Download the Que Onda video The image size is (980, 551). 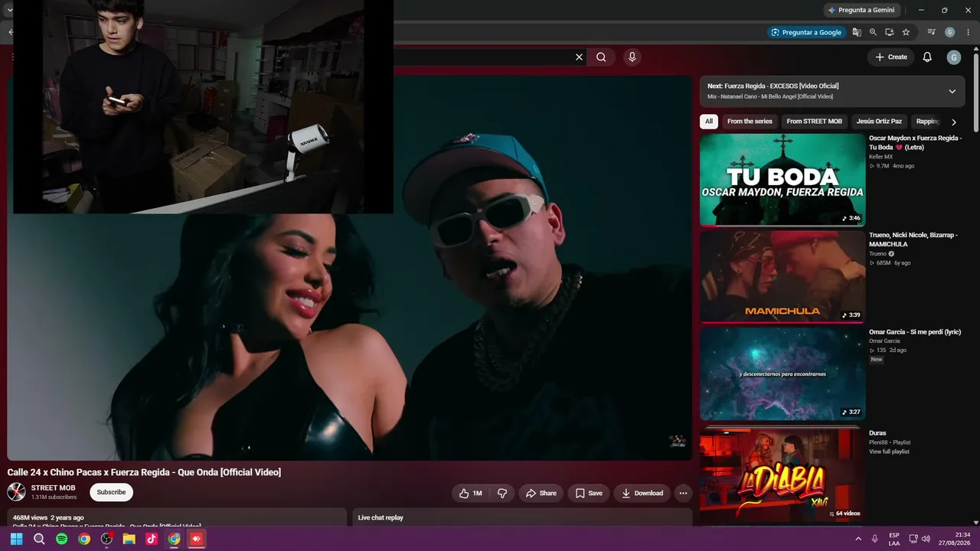(x=642, y=494)
